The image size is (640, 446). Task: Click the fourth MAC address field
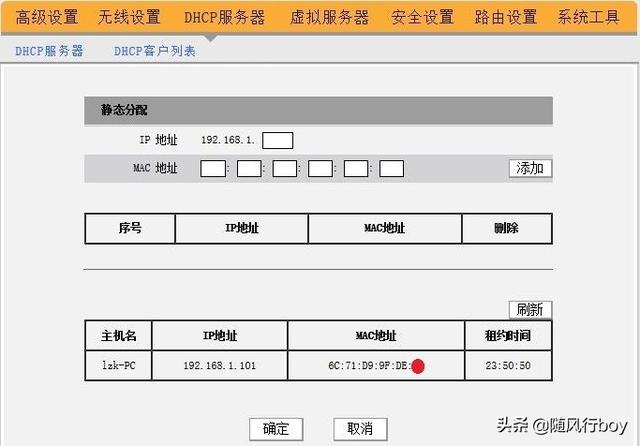pyautogui.click(x=320, y=169)
